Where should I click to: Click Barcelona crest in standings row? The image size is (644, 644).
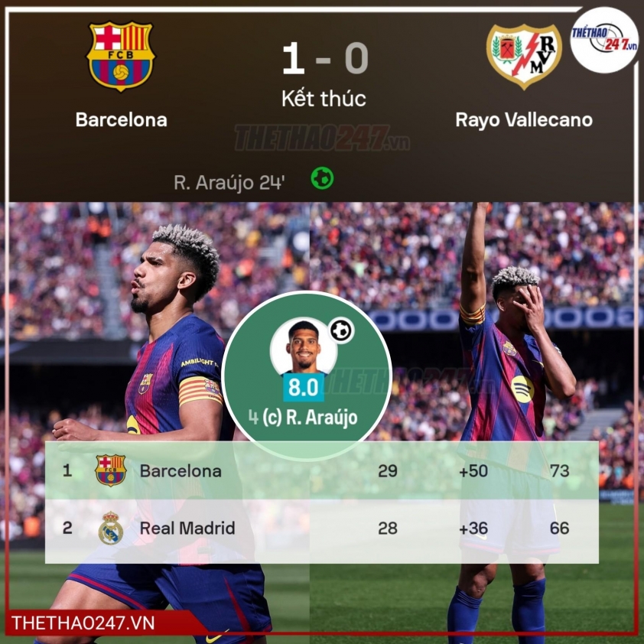pyautogui.click(x=110, y=470)
